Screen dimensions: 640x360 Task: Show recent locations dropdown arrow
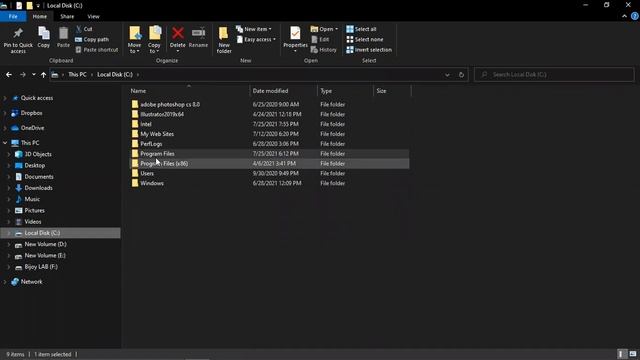[33, 75]
